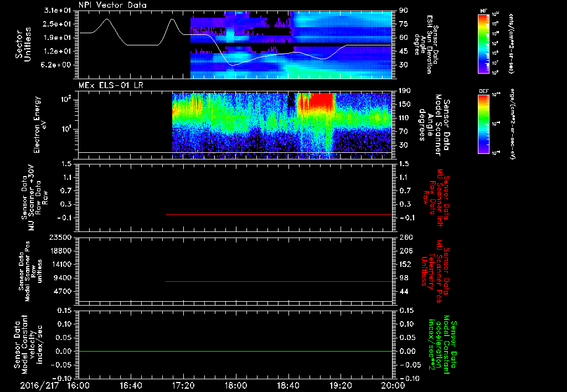Click the 'MU Scanner +30V Raw Data' label
Image resolution: width=567 pixels, height=392 pixels.
(34, 198)
